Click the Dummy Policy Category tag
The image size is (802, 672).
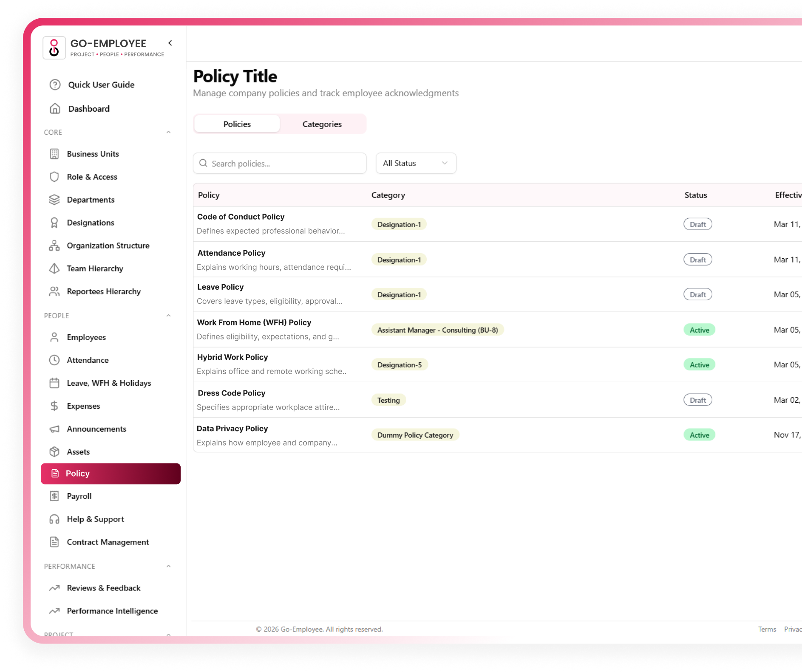(415, 435)
